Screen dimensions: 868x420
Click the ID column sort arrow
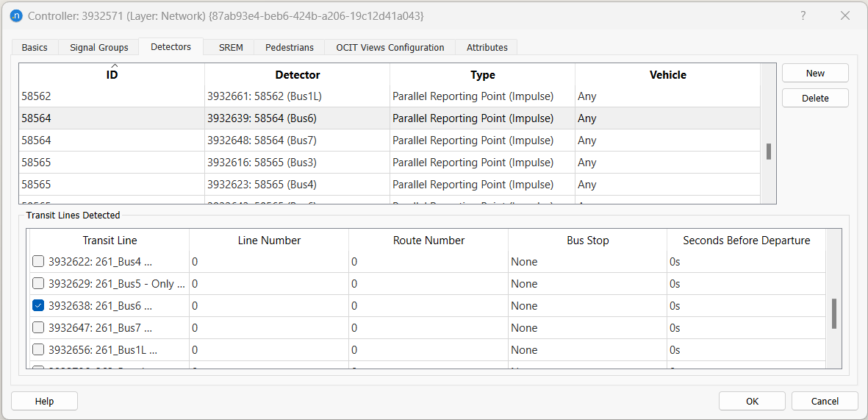[x=112, y=67]
